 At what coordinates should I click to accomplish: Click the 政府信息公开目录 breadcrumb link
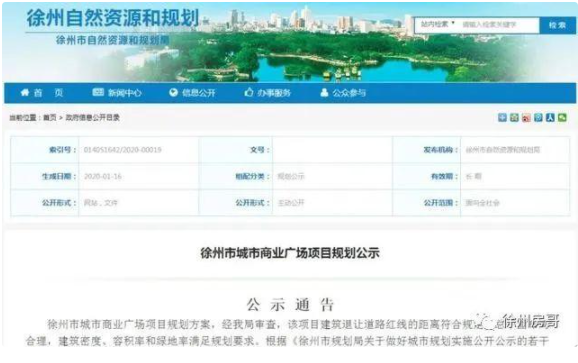tap(93, 118)
